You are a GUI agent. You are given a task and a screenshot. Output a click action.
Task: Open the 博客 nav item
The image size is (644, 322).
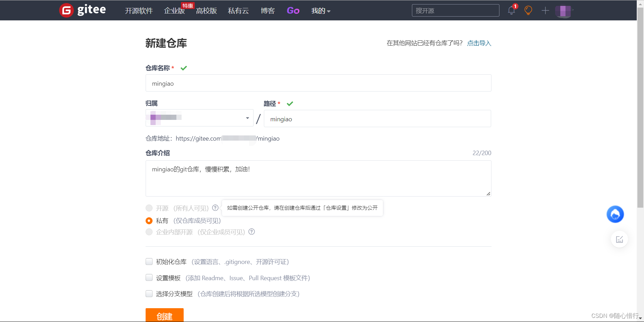click(x=268, y=11)
